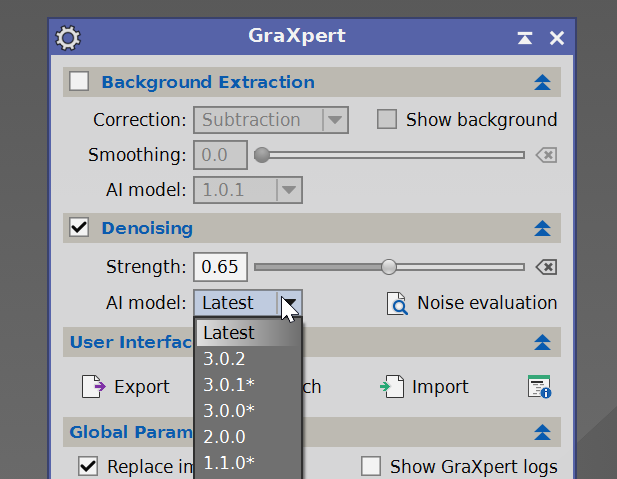This screenshot has width=617, height=479.
Task: Collapse the Global Parameters section
Action: coord(542,433)
